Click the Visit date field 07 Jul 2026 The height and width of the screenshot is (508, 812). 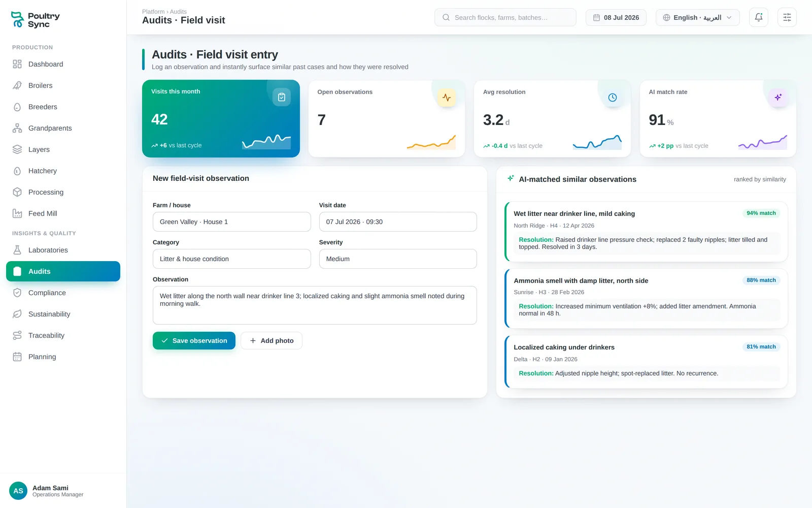click(398, 221)
